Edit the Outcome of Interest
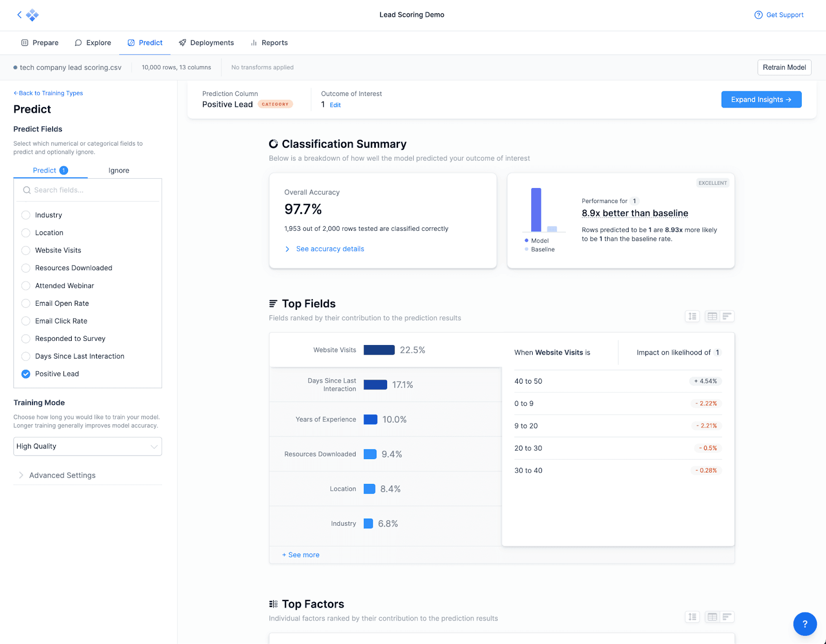Image resolution: width=826 pixels, height=644 pixels. (x=335, y=105)
